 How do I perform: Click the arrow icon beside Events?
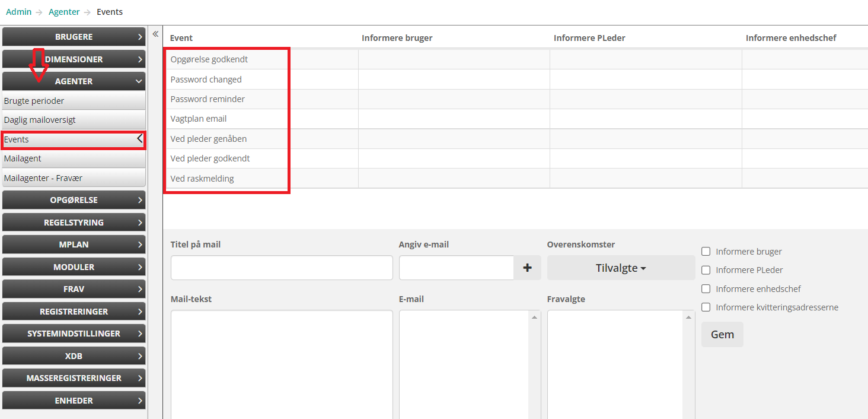pos(140,139)
